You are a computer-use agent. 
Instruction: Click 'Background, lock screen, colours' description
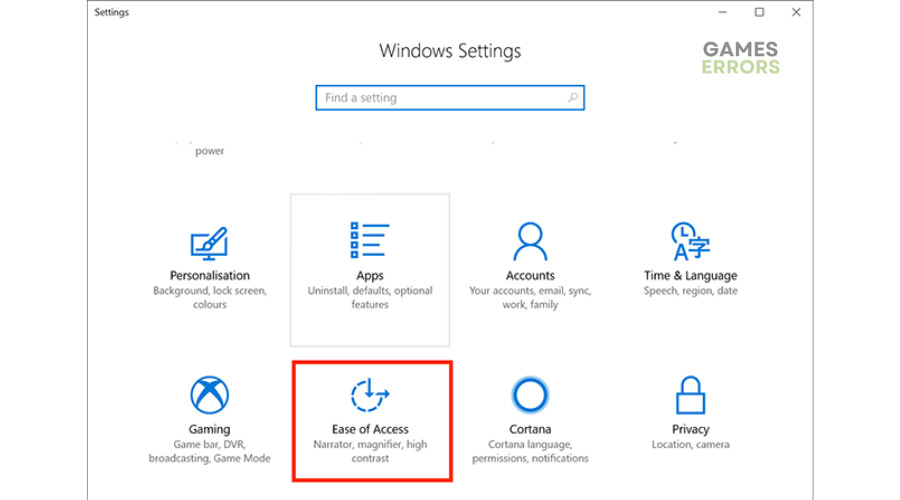pos(210,297)
